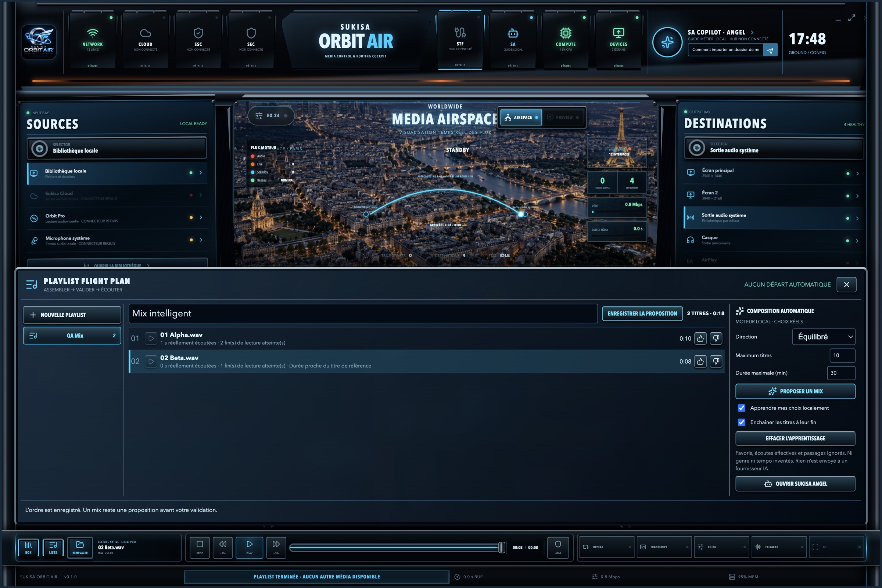Viewport: 882px width, 588px height.
Task: Switch to the Airspace view tab
Action: (521, 117)
